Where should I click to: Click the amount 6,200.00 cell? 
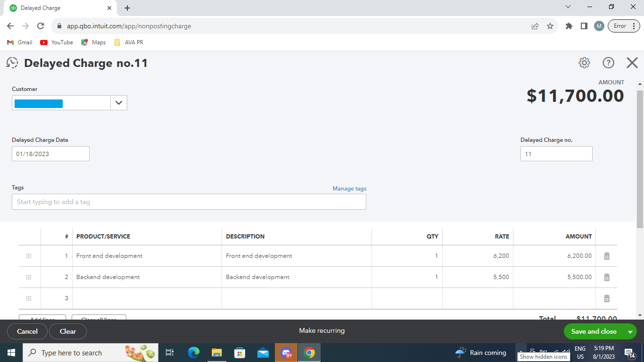click(554, 256)
